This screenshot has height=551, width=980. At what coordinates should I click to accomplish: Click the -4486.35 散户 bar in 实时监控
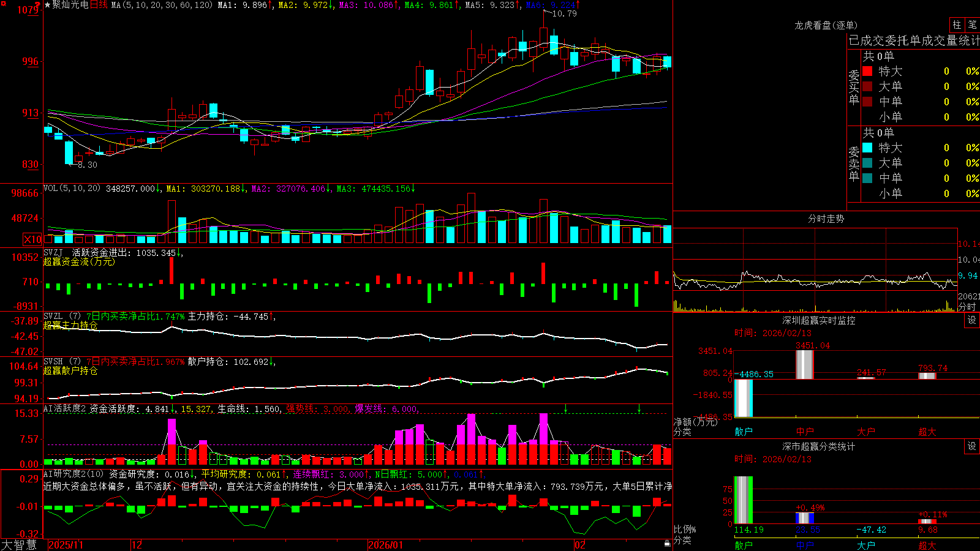(744, 398)
